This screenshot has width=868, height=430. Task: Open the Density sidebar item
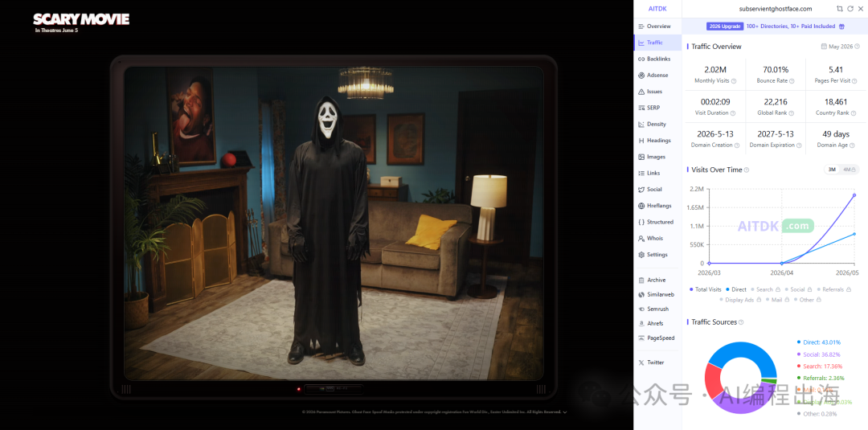(x=657, y=124)
